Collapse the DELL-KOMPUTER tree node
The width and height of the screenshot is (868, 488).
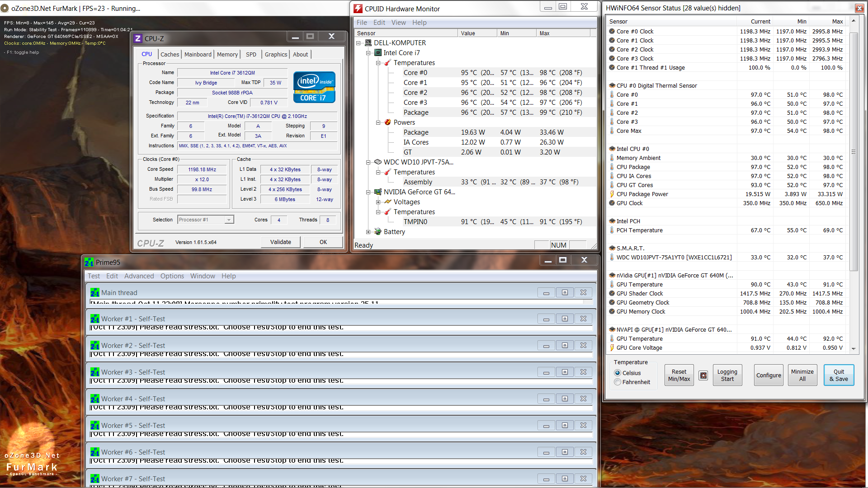(x=358, y=43)
